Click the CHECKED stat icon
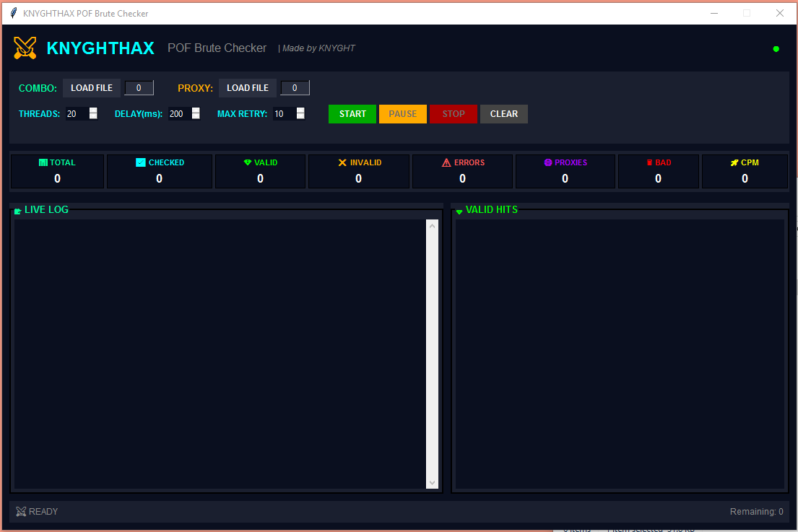798x532 pixels. (x=141, y=163)
